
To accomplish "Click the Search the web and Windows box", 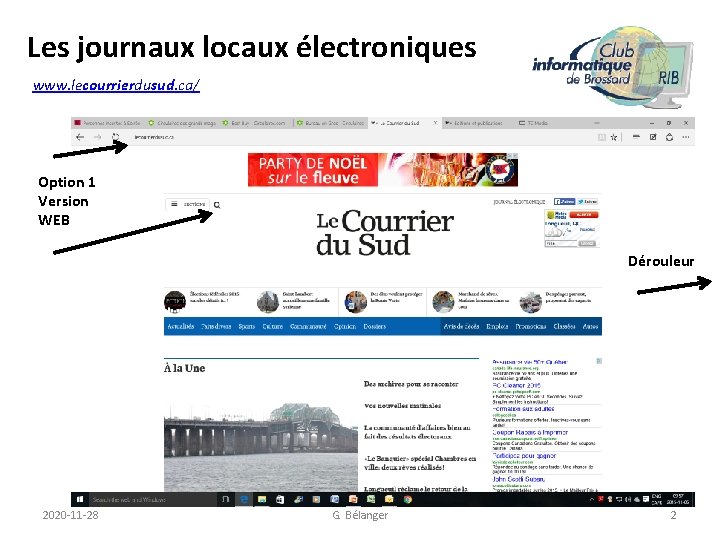I will (153, 499).
